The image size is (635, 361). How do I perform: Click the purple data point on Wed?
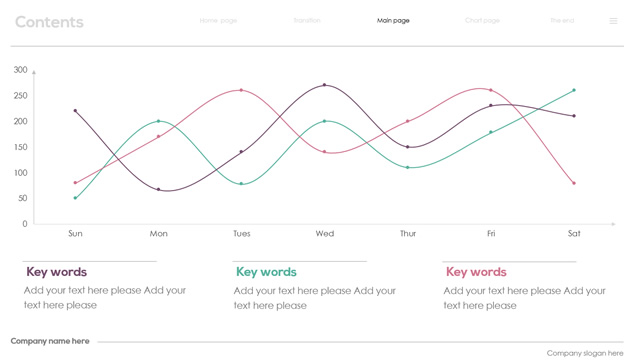324,85
